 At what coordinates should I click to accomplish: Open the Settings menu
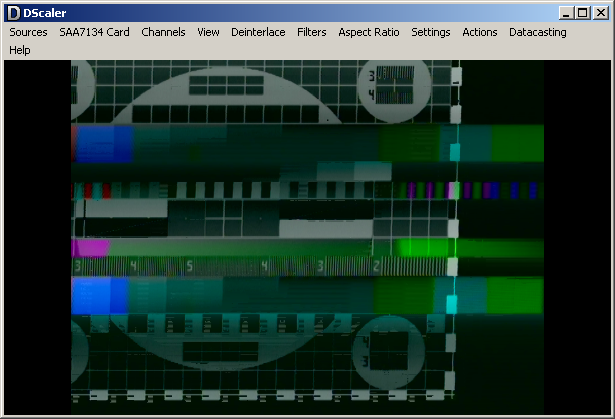coord(431,32)
